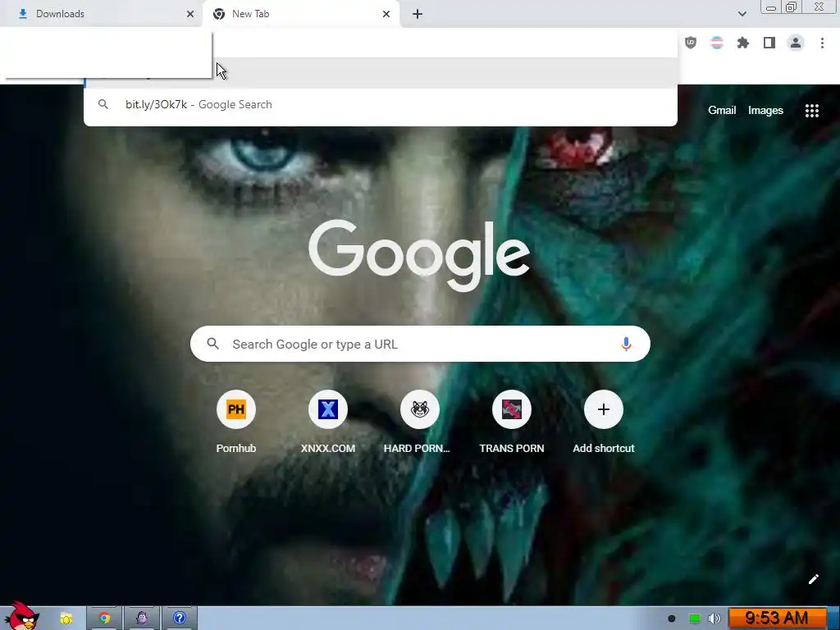Minimize the Chrome window
Image resolution: width=840 pixels, height=630 pixels.
coord(771,7)
